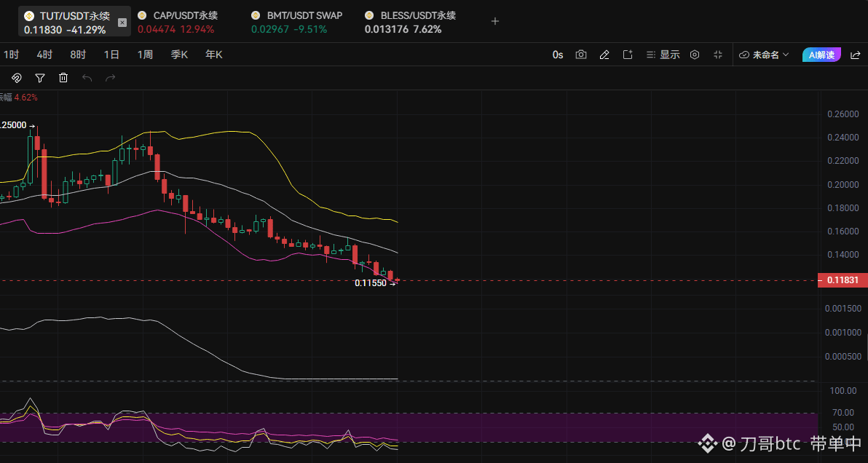Click BLESS price change 7.62%
This screenshot has height=463, width=868.
(x=427, y=29)
